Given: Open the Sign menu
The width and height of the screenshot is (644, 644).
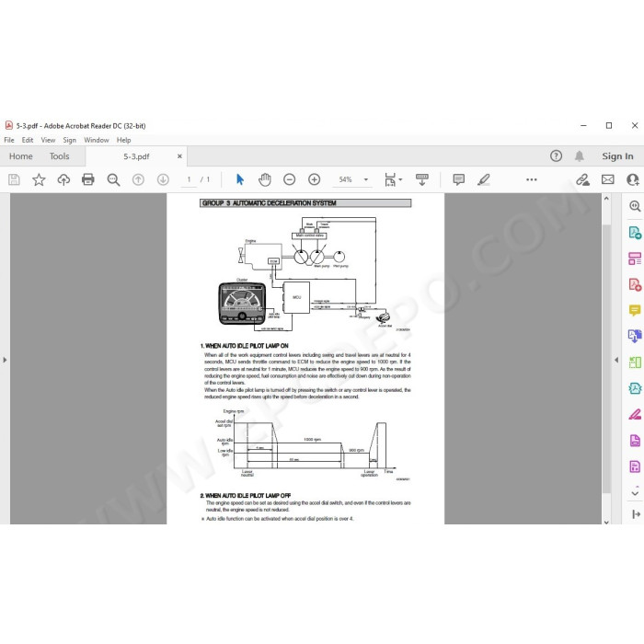Looking at the screenshot, I should point(69,140).
